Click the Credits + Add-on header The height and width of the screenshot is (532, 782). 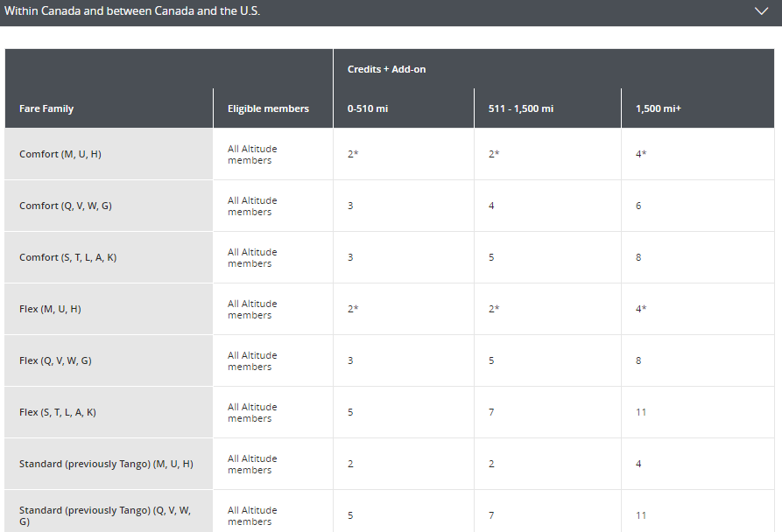386,69
